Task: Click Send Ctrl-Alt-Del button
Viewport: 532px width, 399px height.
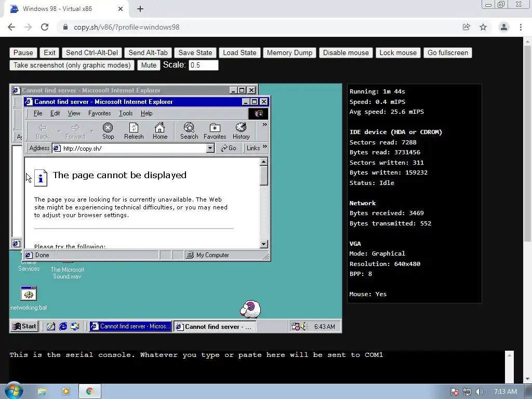Action: (92, 52)
